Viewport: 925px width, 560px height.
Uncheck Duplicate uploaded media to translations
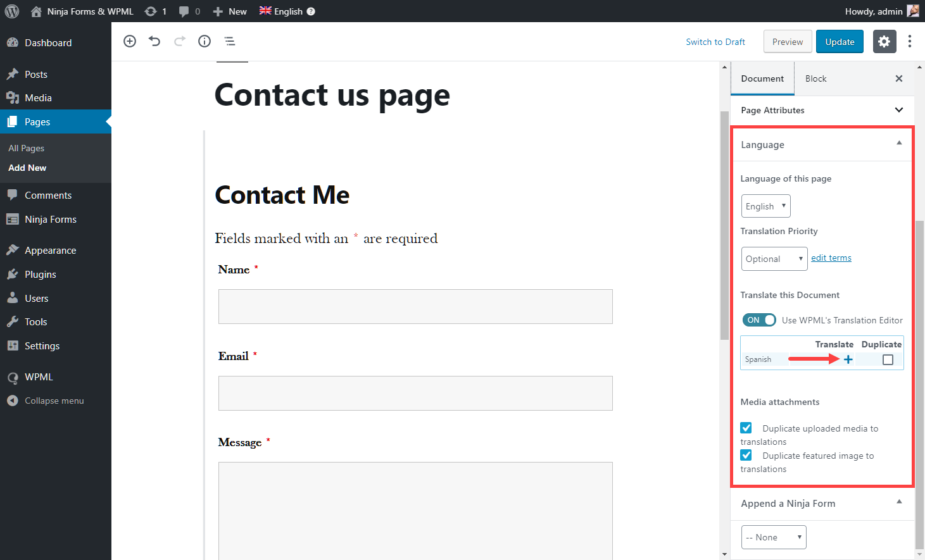[746, 428]
